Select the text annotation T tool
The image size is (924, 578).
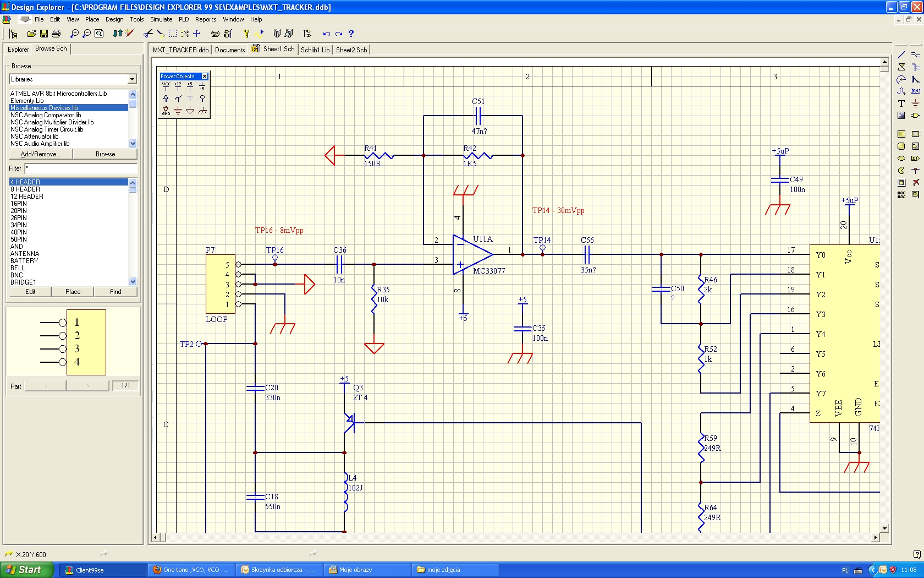click(901, 103)
